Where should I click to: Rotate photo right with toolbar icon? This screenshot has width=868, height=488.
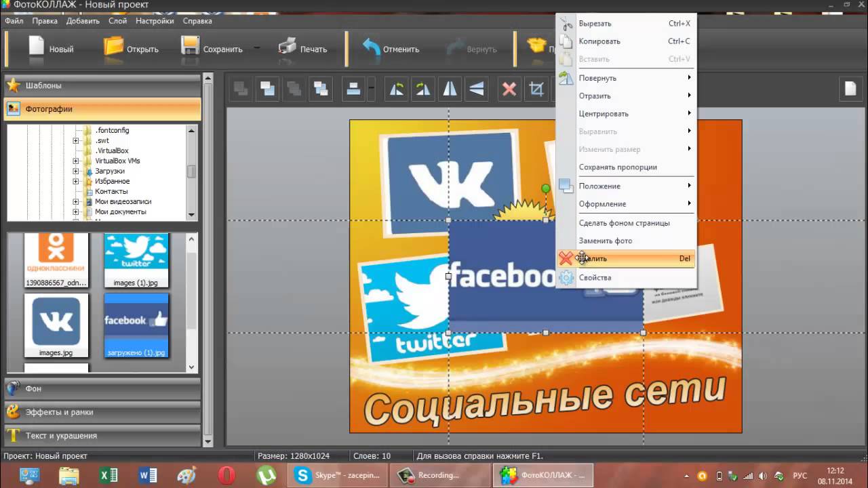coord(423,89)
